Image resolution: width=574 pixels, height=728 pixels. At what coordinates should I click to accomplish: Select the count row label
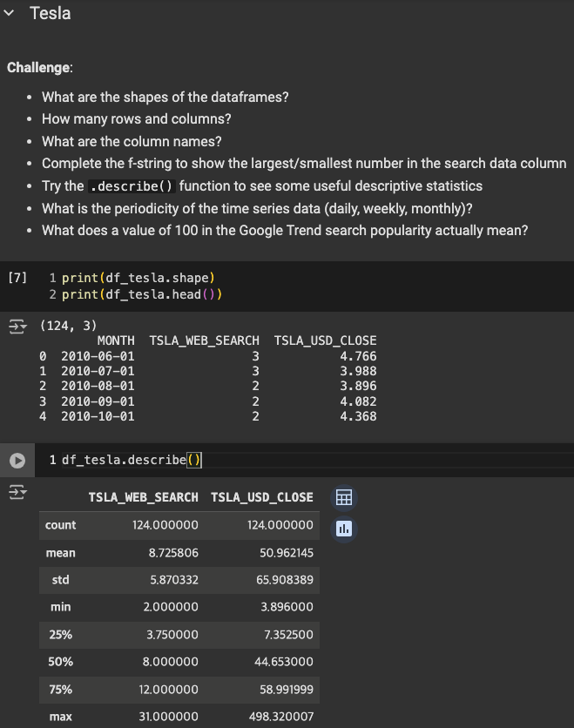[60, 525]
